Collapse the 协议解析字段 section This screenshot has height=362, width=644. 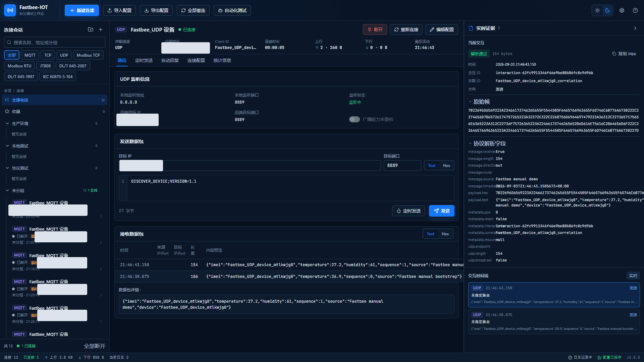470,143
